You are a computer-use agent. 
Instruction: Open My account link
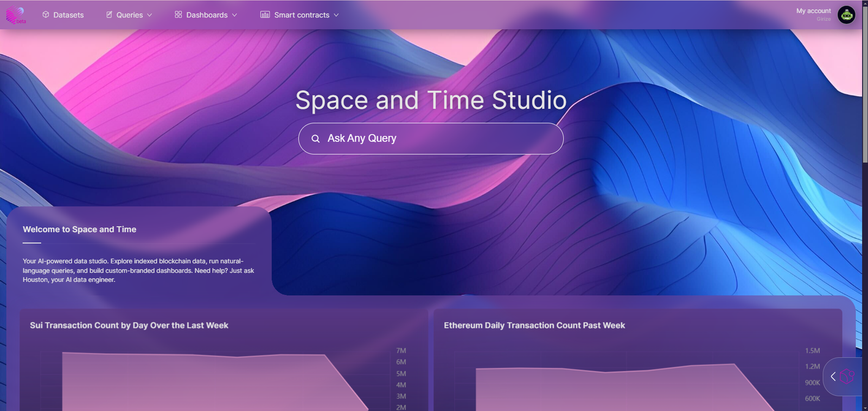pos(813,11)
